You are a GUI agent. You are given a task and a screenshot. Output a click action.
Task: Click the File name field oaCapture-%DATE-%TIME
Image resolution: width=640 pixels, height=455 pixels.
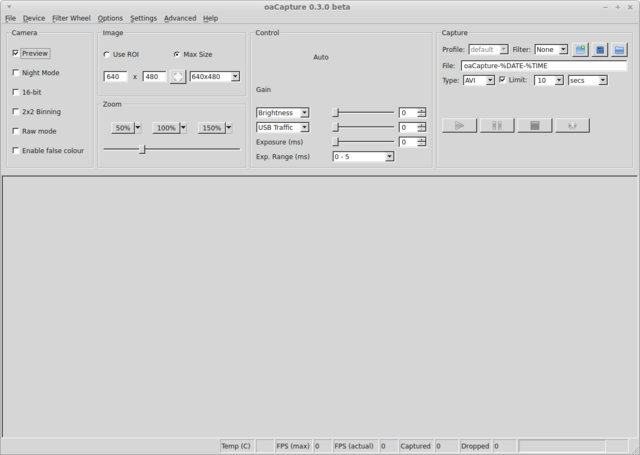544,66
